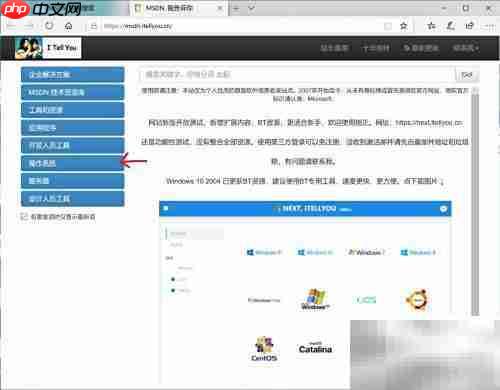Viewport: 500px width, 390px height.
Task: Expand the 应用程序 category
Action: pyautogui.click(x=72, y=128)
